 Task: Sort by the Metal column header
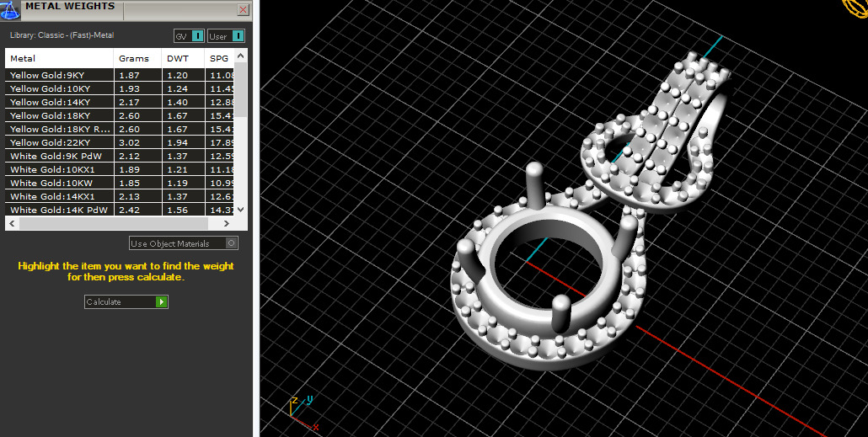tap(60, 58)
